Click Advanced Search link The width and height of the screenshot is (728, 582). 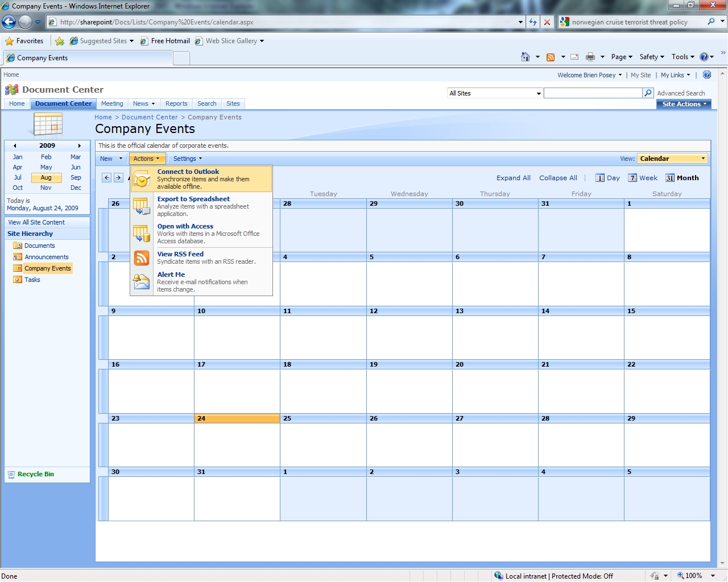coord(681,93)
